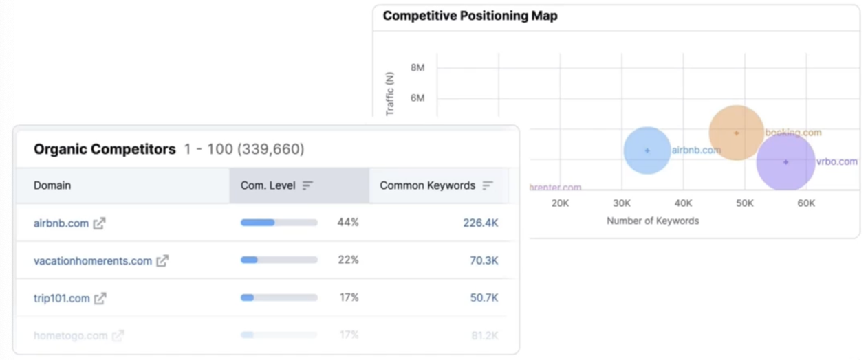Click external link icon next to trip101.com

100,298
